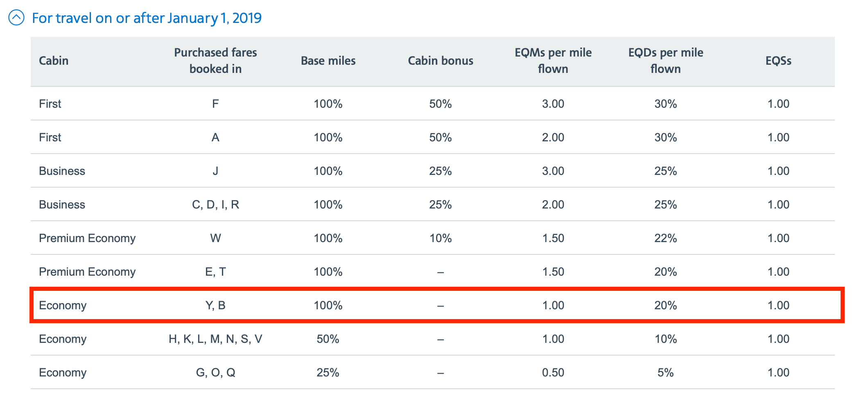Viewport: 868px width, 417px height.
Task: Click the Cabin bonus column header
Action: [441, 61]
